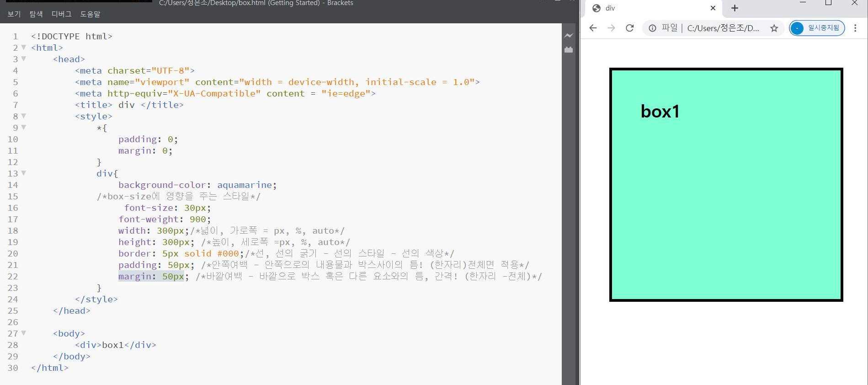The width and height of the screenshot is (868, 385).
Task: Open the 디버그 menu in Brackets
Action: pos(61,14)
